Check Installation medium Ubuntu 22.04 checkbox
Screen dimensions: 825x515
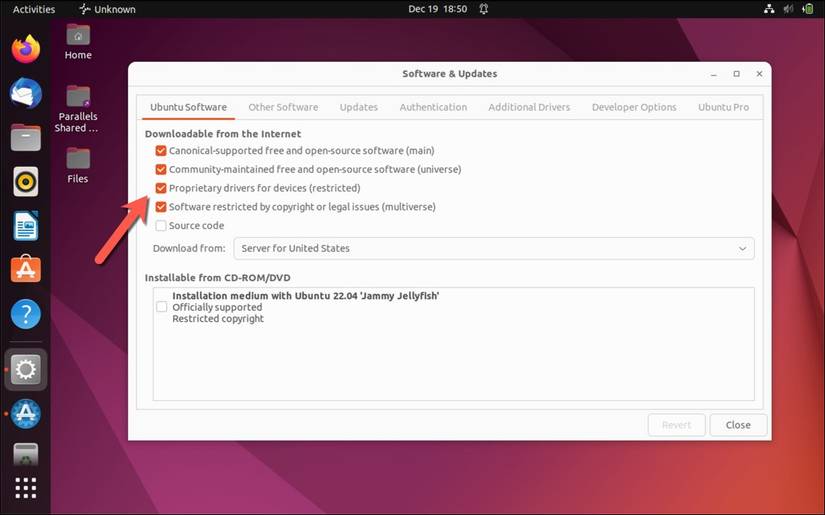pos(162,307)
